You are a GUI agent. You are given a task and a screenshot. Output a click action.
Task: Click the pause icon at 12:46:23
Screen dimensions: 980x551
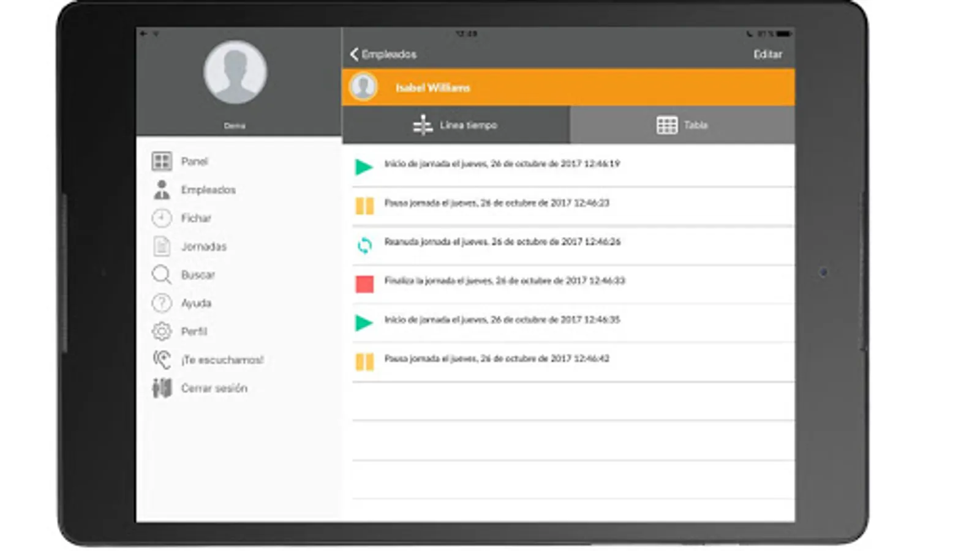(364, 206)
